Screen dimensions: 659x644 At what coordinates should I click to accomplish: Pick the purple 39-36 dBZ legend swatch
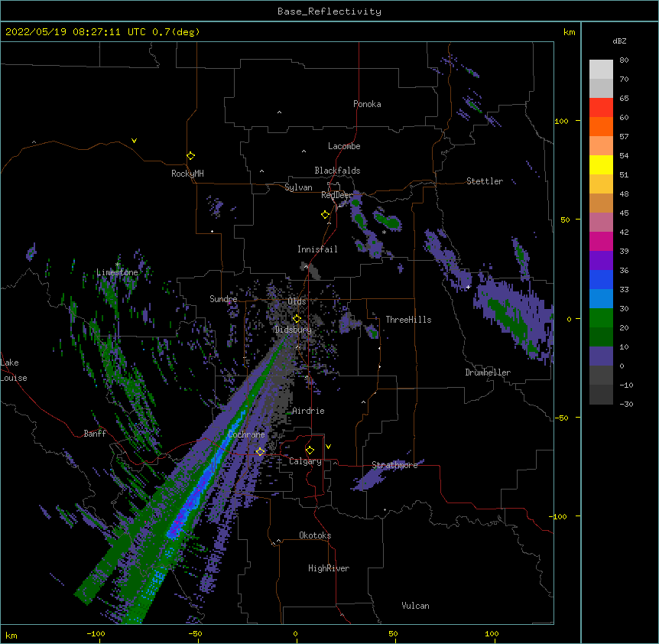click(x=601, y=260)
